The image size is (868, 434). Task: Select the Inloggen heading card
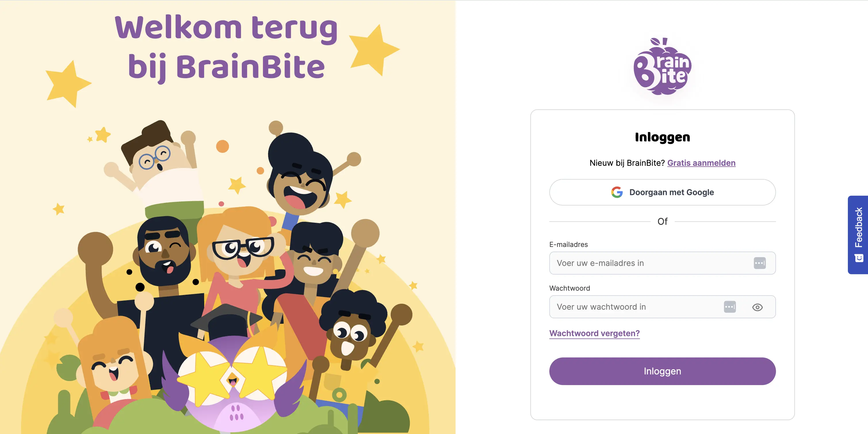click(662, 137)
